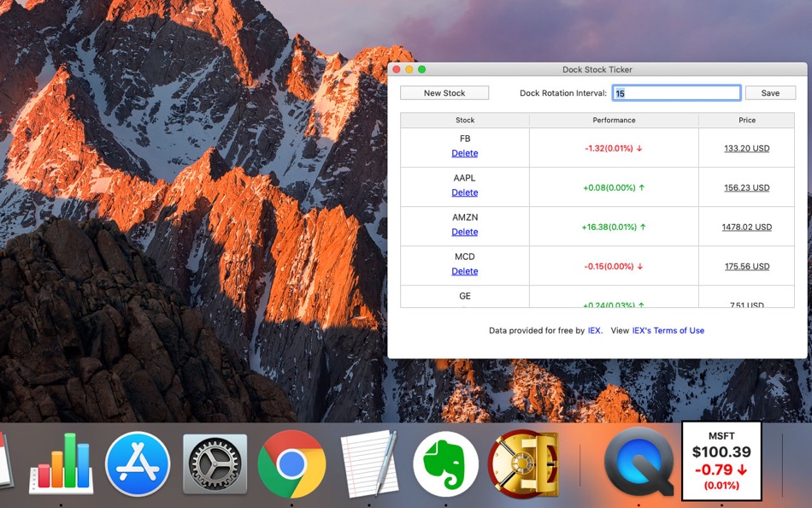Open the IEX data provider link

(x=595, y=330)
